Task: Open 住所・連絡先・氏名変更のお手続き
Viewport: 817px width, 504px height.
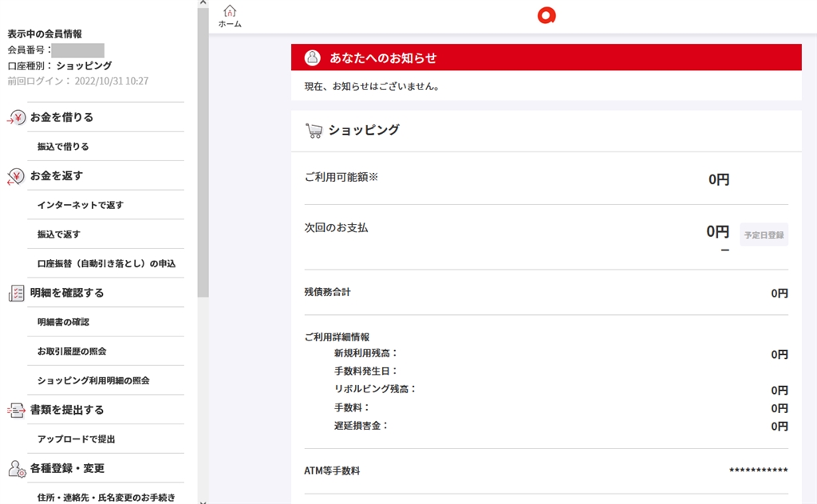Action: 106,498
